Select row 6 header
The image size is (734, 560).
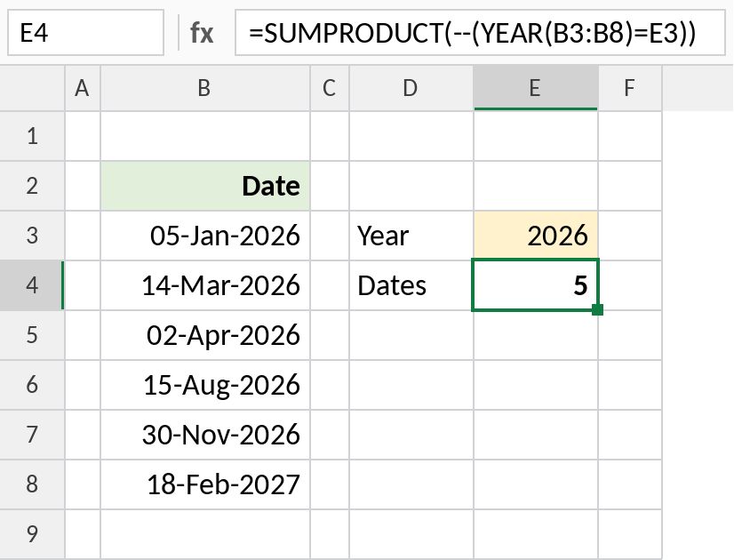(x=32, y=385)
